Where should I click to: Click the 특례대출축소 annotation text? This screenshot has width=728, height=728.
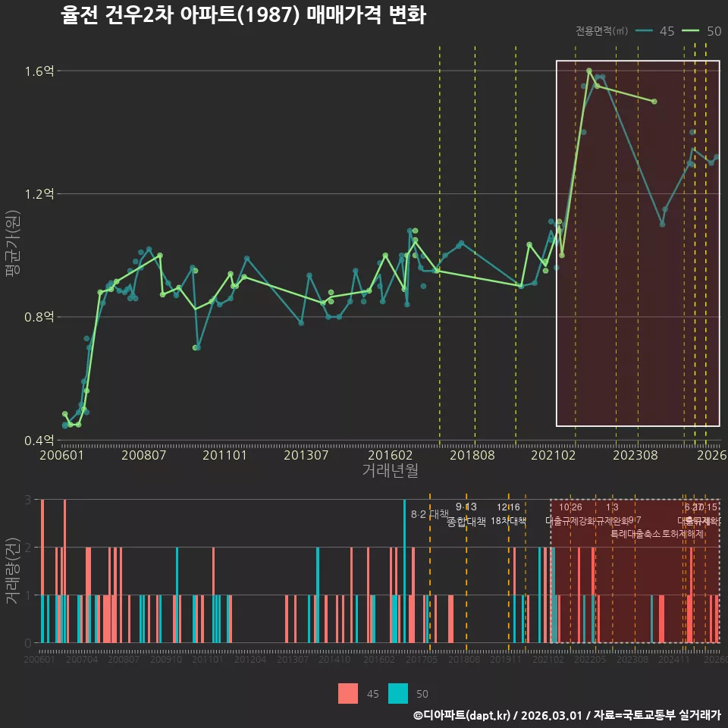[635, 534]
